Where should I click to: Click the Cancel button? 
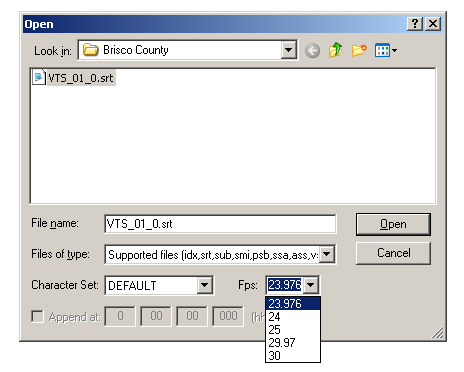click(393, 253)
